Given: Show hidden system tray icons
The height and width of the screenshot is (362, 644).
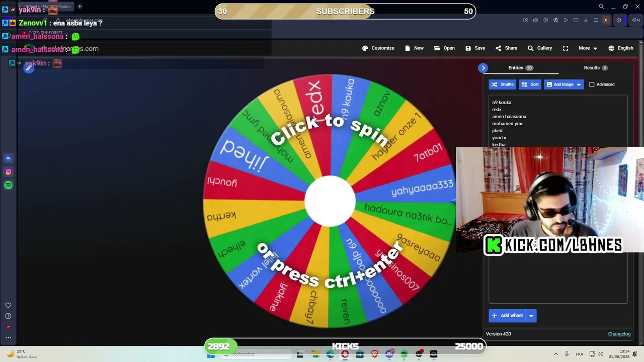Looking at the screenshot, I should tap(556, 354).
